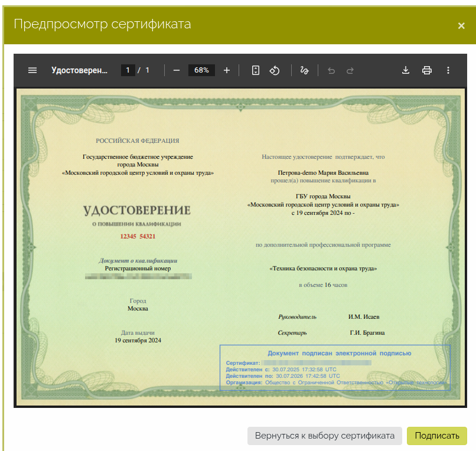Click the Удостоверен... document title
Screen dimensions: 476x451
click(x=80, y=70)
